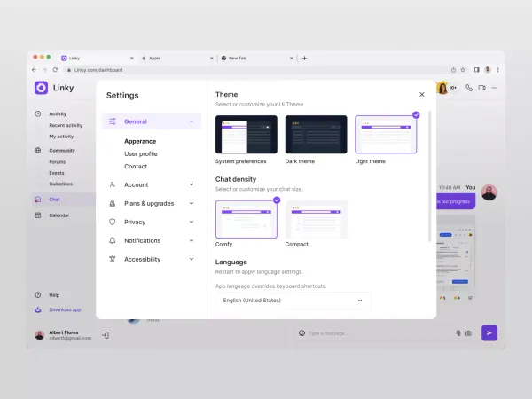The height and width of the screenshot is (399, 532).
Task: Click the General sliders icon
Action: (x=113, y=121)
